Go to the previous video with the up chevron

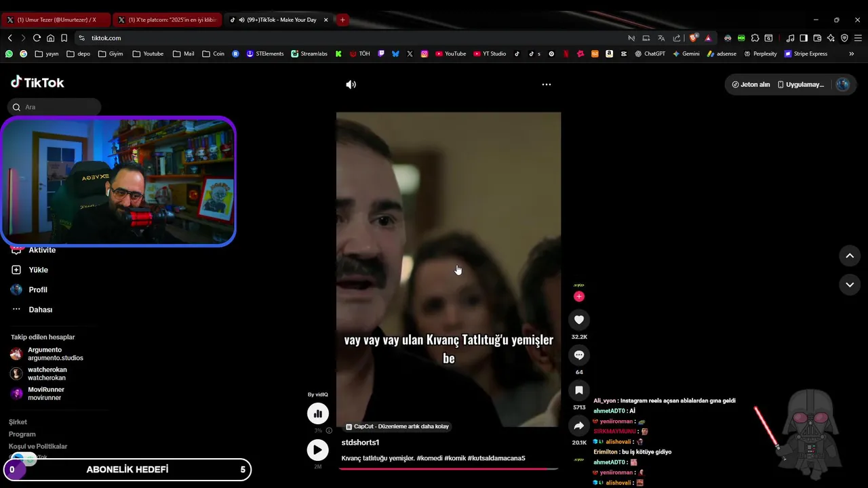(x=850, y=256)
